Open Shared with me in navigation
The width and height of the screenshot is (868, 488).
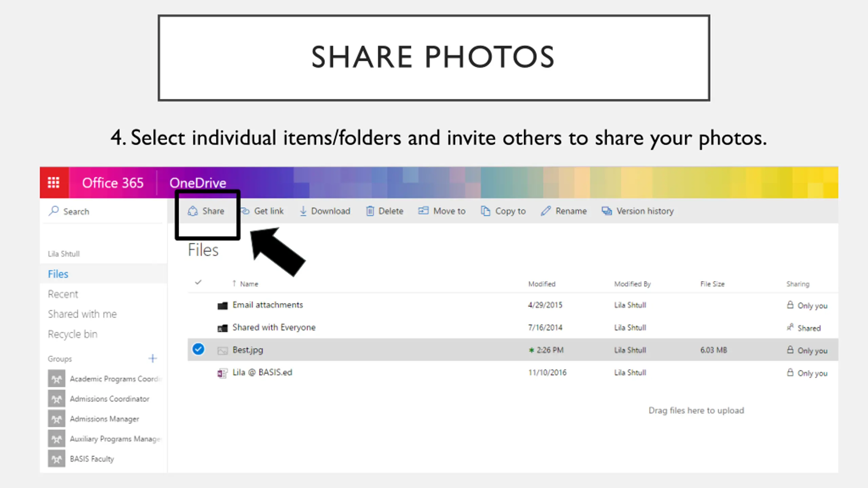click(x=82, y=314)
